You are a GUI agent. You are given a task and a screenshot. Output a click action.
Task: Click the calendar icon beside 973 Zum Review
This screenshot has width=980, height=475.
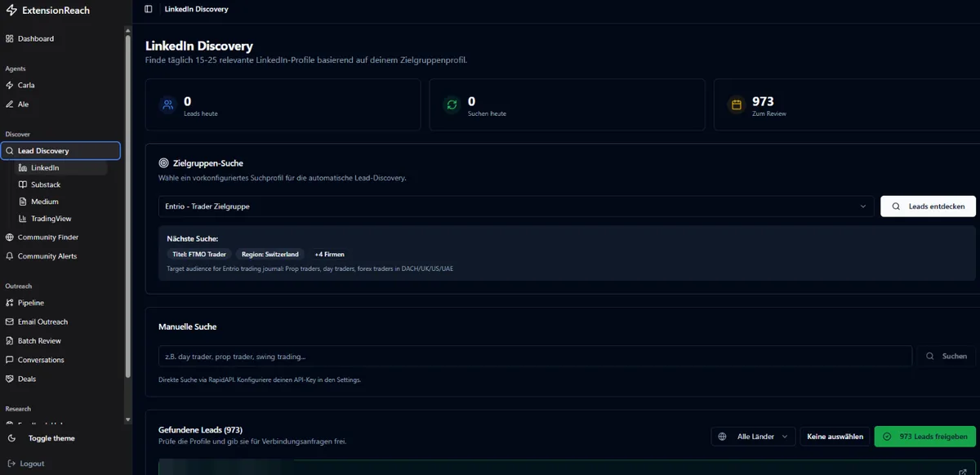click(736, 104)
